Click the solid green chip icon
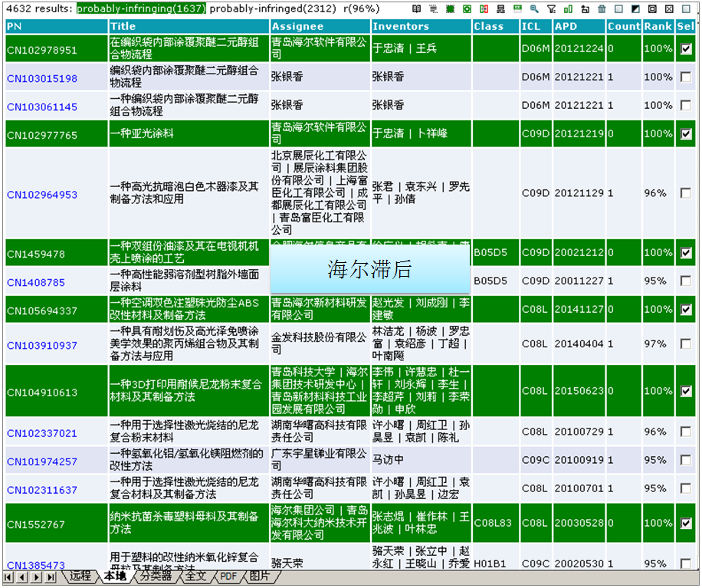The image size is (702, 588). click(x=450, y=9)
